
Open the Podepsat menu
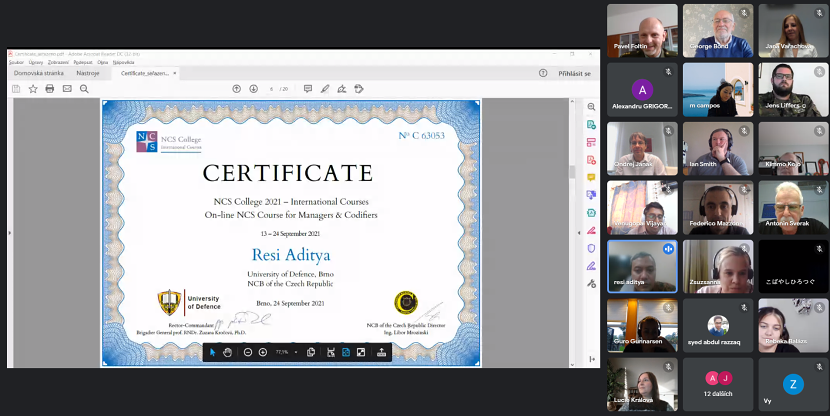83,62
